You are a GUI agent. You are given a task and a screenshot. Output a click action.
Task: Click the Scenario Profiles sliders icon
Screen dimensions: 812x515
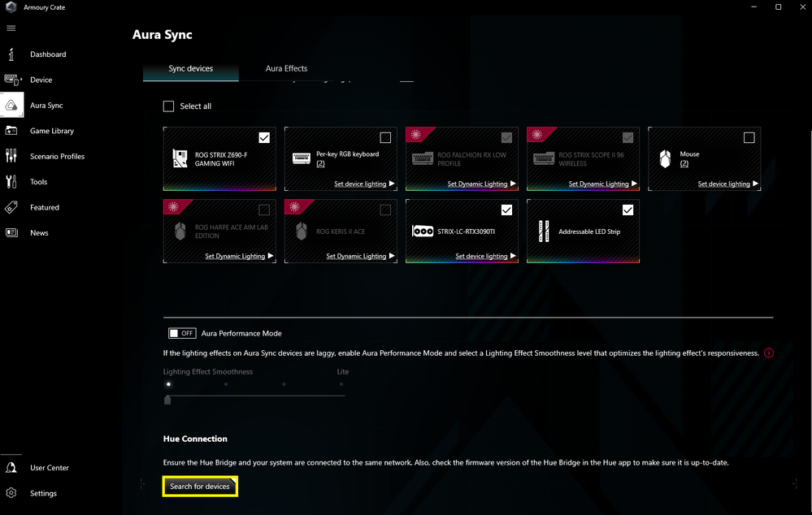11,156
